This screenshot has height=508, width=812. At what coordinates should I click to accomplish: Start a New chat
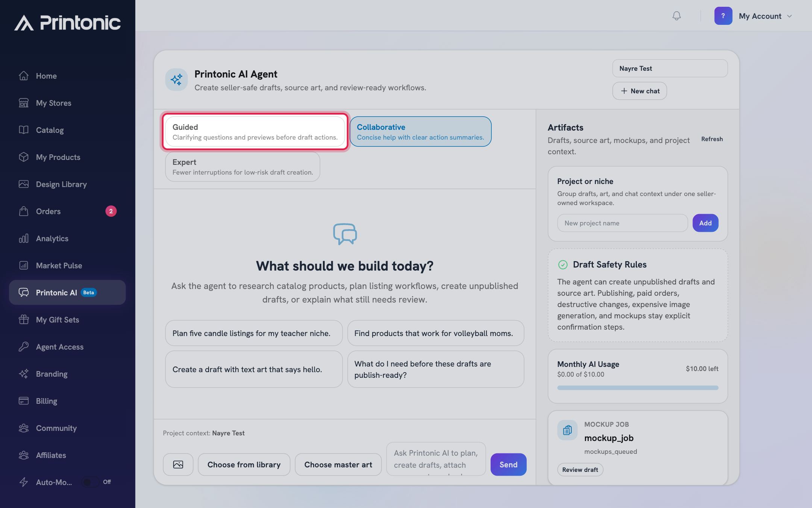(639, 91)
